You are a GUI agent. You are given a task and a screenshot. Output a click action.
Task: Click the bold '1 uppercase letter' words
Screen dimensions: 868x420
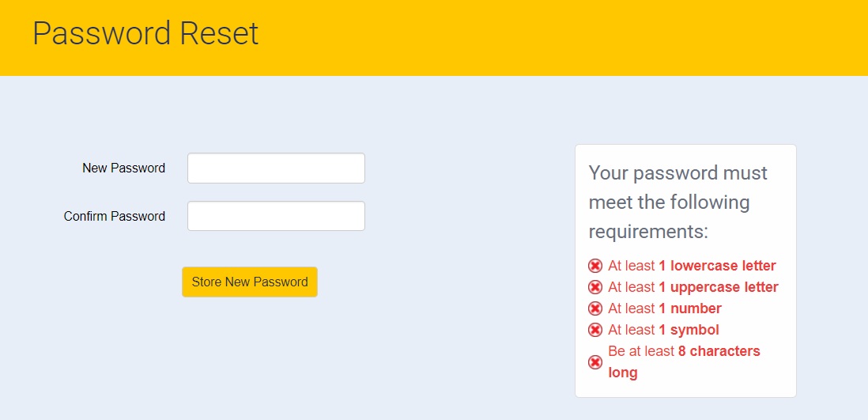718,287
